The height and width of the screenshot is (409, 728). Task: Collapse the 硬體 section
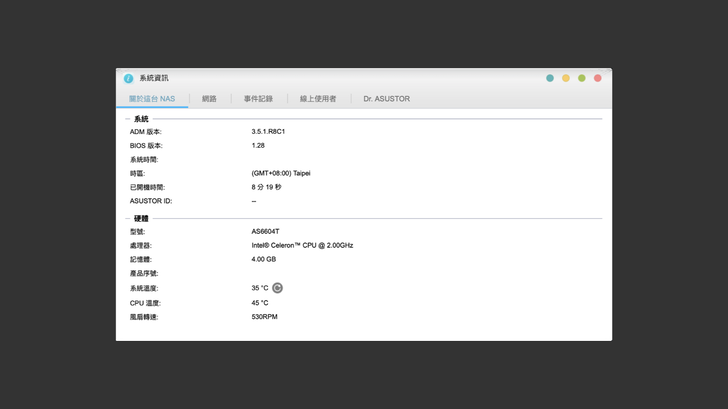click(x=140, y=218)
